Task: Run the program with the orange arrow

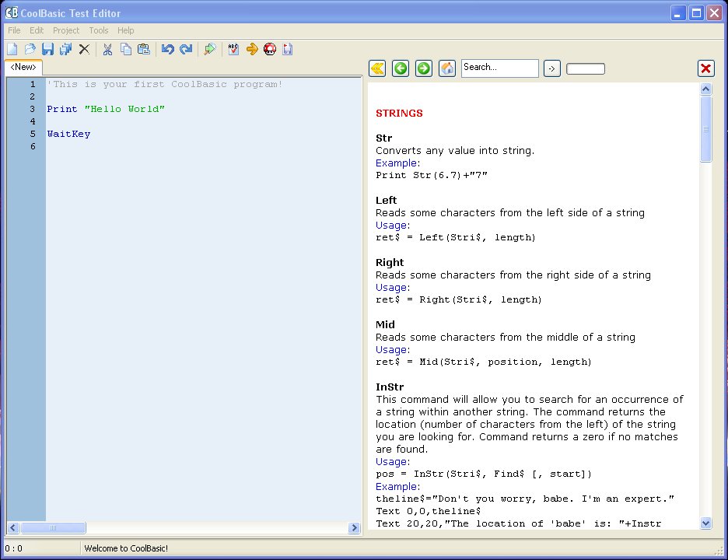Action: point(252,49)
